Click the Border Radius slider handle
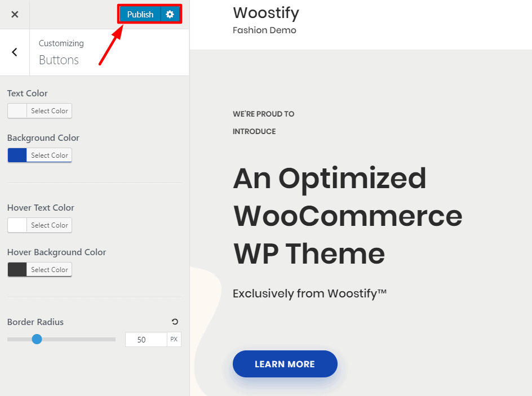The width and height of the screenshot is (532, 396). 37,339
